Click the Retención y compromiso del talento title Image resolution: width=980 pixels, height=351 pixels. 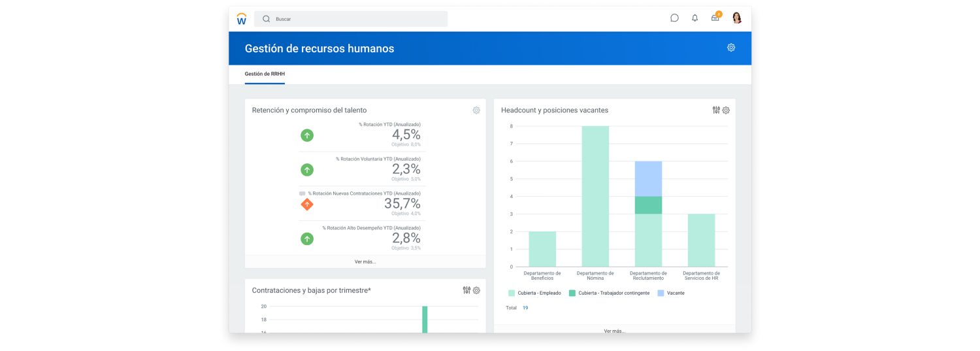(x=309, y=110)
